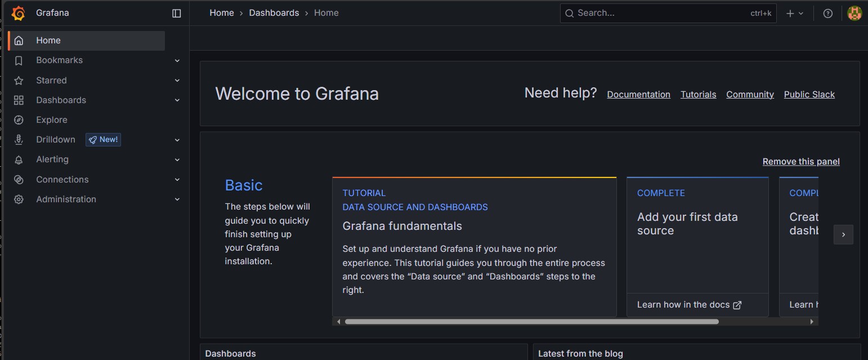Open the help question mark icon
The width and height of the screenshot is (868, 360).
pyautogui.click(x=827, y=14)
